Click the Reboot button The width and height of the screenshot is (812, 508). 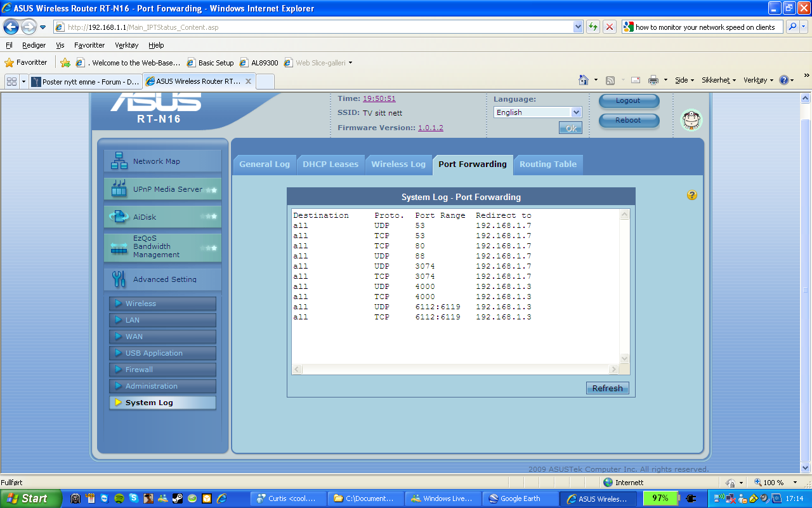pyautogui.click(x=628, y=121)
